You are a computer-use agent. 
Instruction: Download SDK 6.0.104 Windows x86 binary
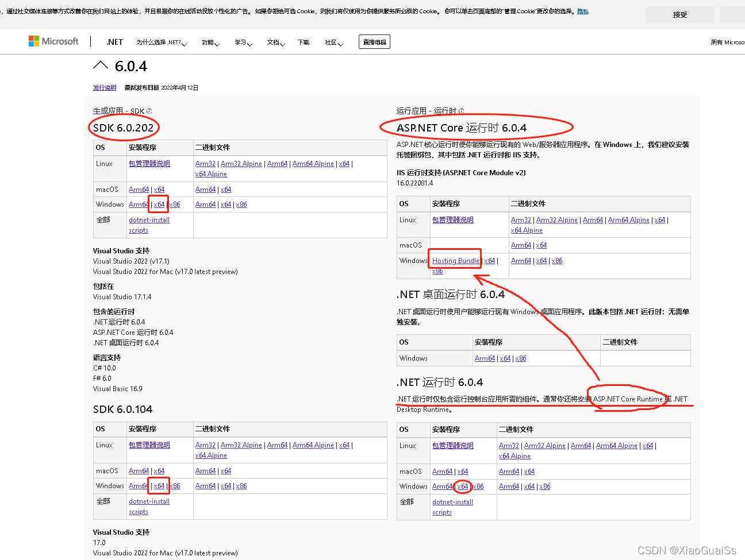click(x=241, y=486)
